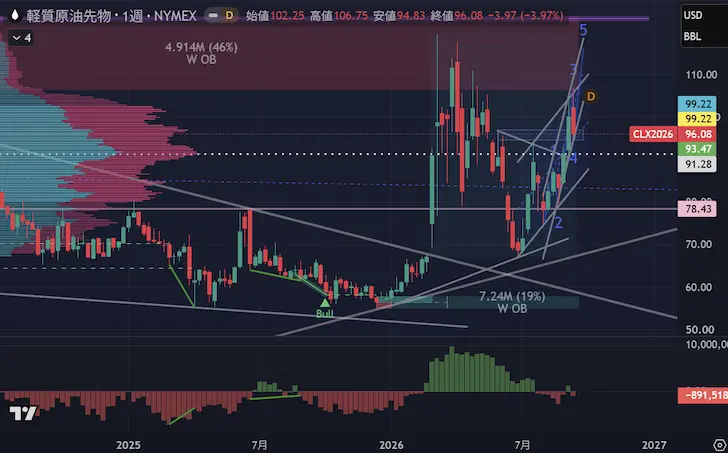This screenshot has height=453, width=728.
Task: Click the 7月 label between 2026 and 2027
Action: point(523,446)
